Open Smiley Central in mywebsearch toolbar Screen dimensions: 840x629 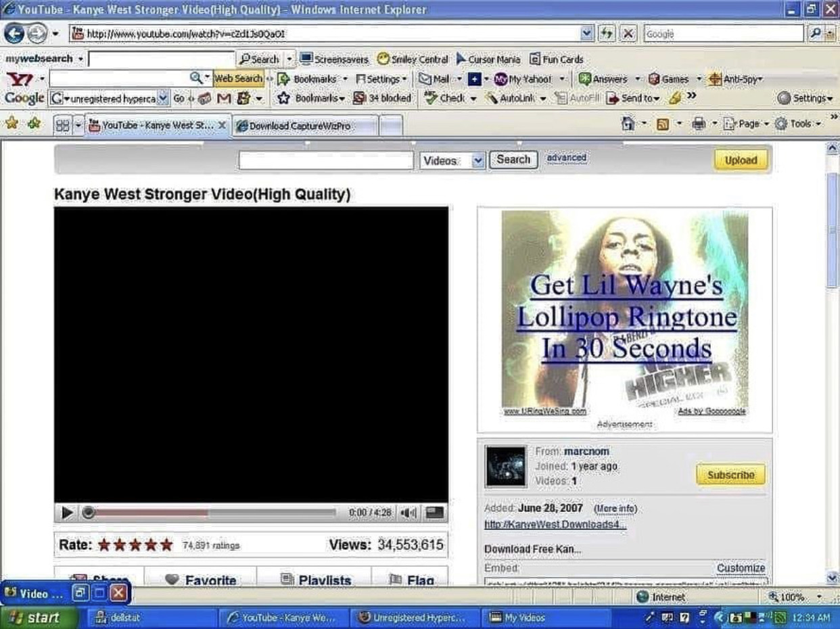pos(413,60)
